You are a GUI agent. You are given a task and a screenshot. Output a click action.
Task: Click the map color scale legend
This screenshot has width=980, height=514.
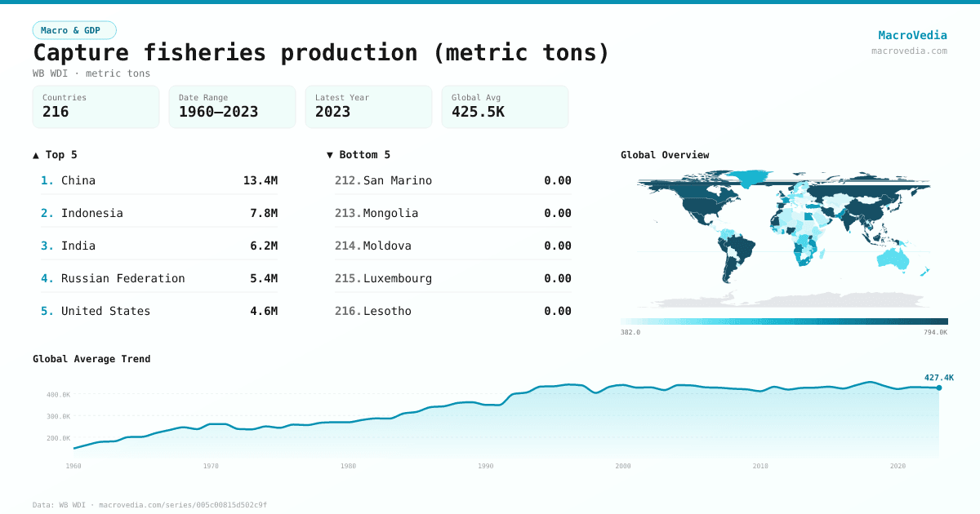click(x=784, y=320)
